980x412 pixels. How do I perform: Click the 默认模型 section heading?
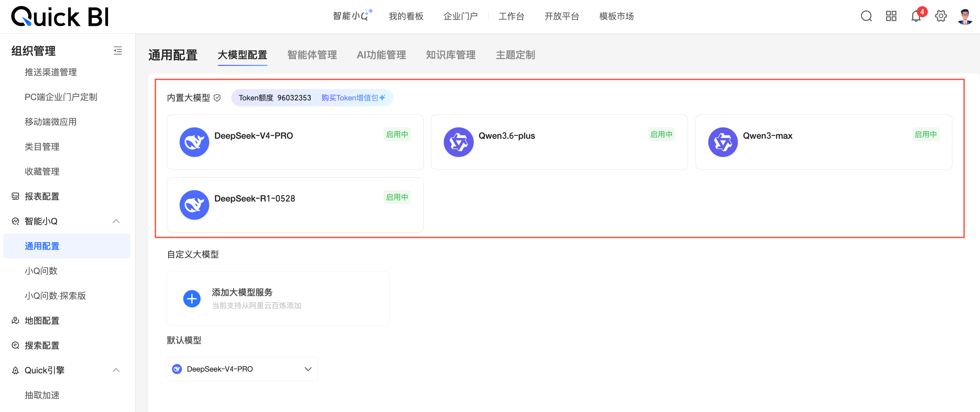[x=184, y=340]
